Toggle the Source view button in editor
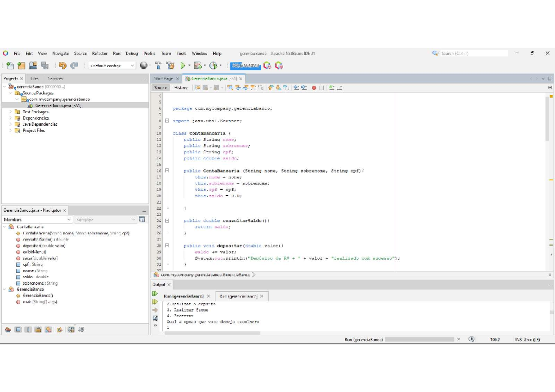Screen dimensions: 555x392 click(160, 88)
